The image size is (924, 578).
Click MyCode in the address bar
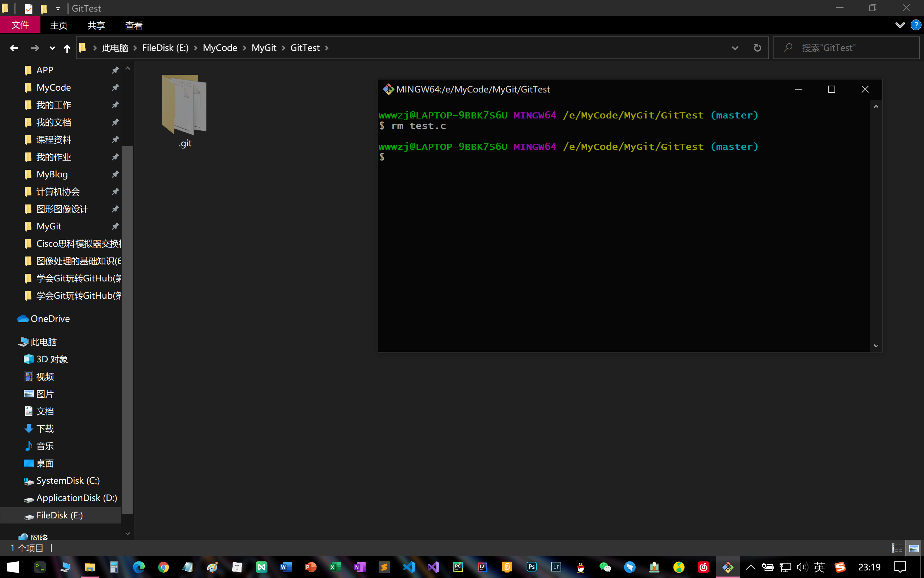coord(220,48)
